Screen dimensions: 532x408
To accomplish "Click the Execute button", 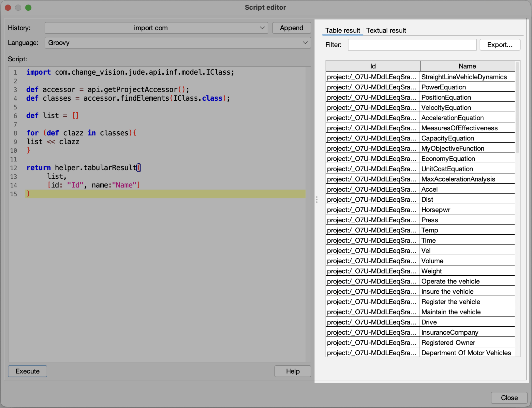I will point(27,371).
